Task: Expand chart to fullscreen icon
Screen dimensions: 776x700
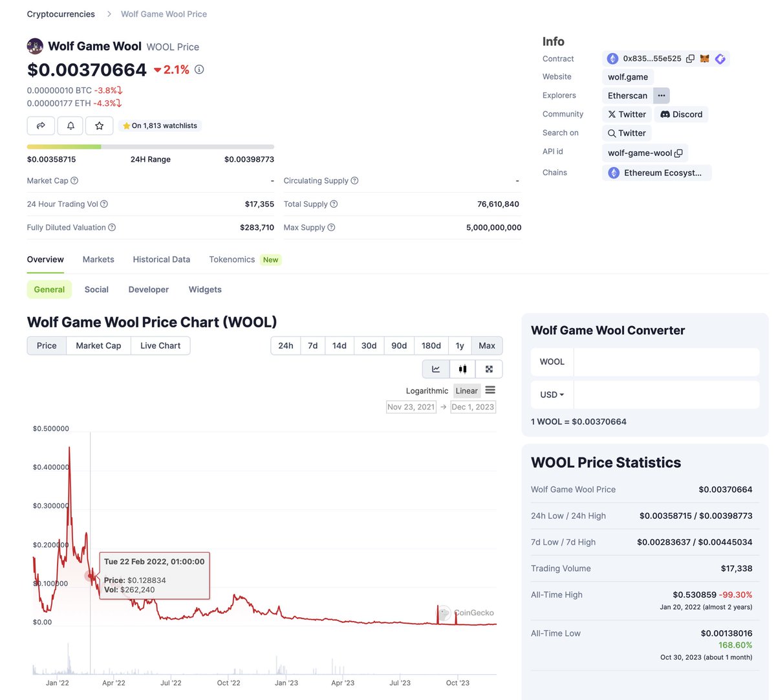Action: click(x=489, y=369)
